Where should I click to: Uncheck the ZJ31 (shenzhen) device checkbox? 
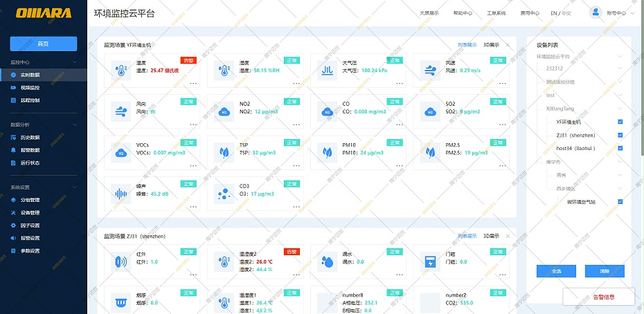620,136
